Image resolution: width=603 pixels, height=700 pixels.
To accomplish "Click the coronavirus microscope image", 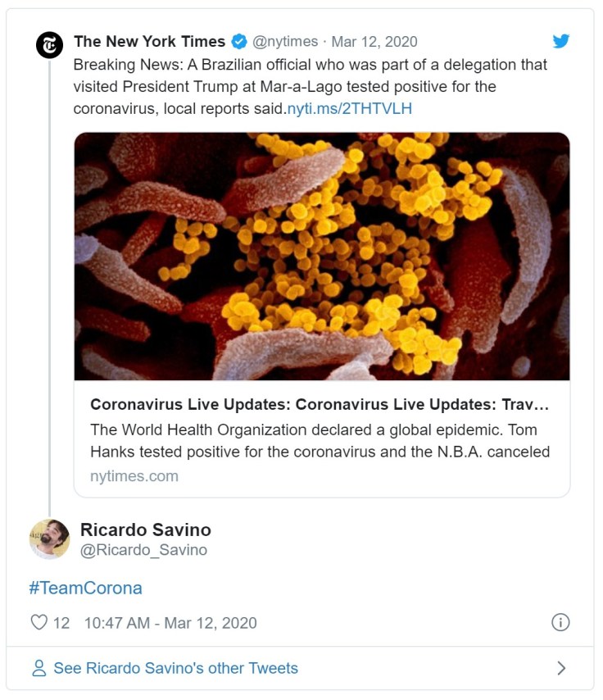I will coord(322,256).
